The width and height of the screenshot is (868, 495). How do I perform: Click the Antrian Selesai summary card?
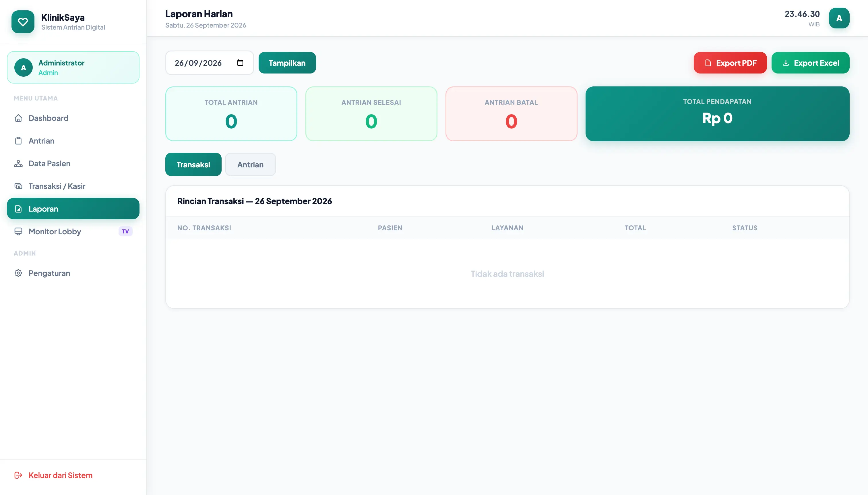(x=371, y=114)
